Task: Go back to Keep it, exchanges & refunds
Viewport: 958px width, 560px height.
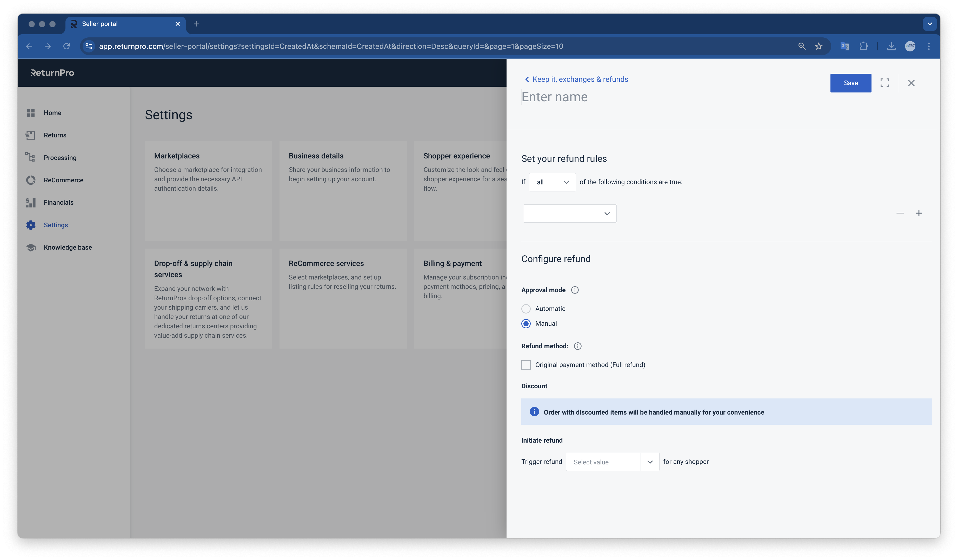Action: click(576, 79)
